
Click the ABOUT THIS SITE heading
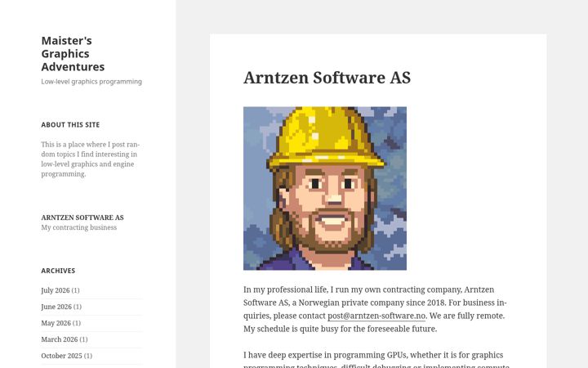70,124
